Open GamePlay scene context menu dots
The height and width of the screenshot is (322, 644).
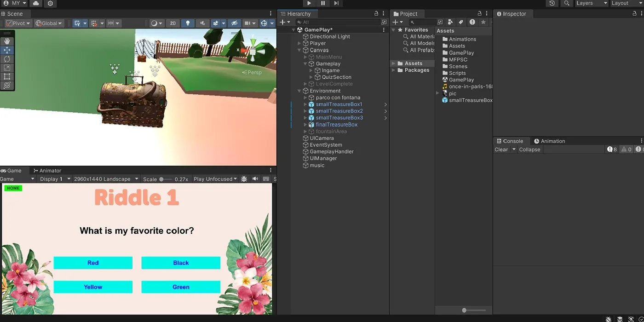[x=384, y=30]
